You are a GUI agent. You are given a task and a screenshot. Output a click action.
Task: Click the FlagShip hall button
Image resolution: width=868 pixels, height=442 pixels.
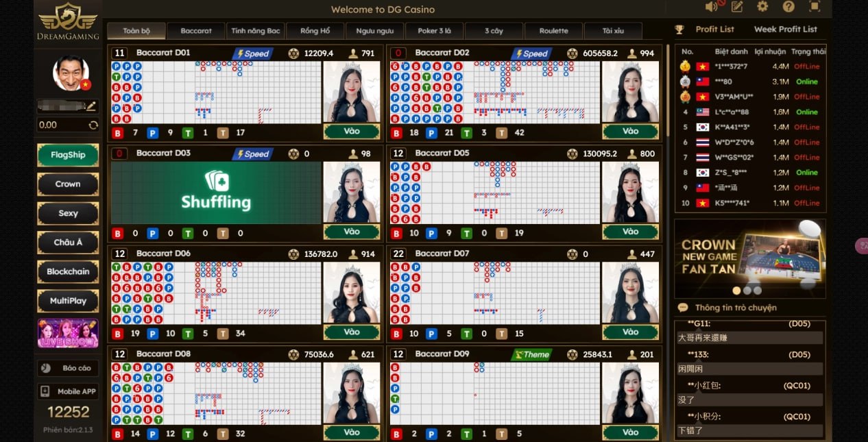coord(68,155)
